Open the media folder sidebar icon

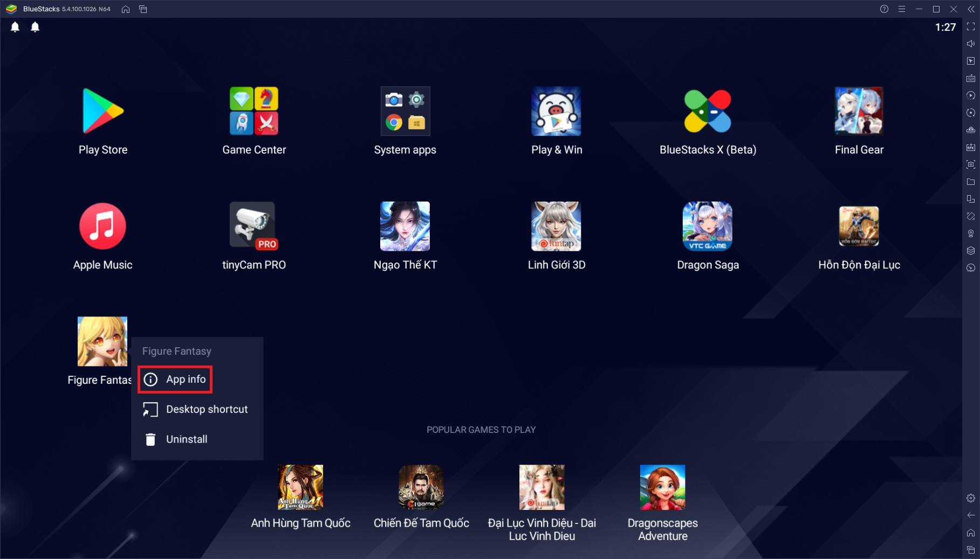[971, 182]
